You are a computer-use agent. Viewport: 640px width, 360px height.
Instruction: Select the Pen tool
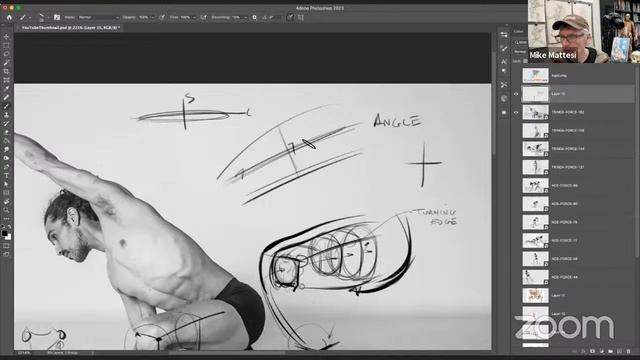click(6, 167)
